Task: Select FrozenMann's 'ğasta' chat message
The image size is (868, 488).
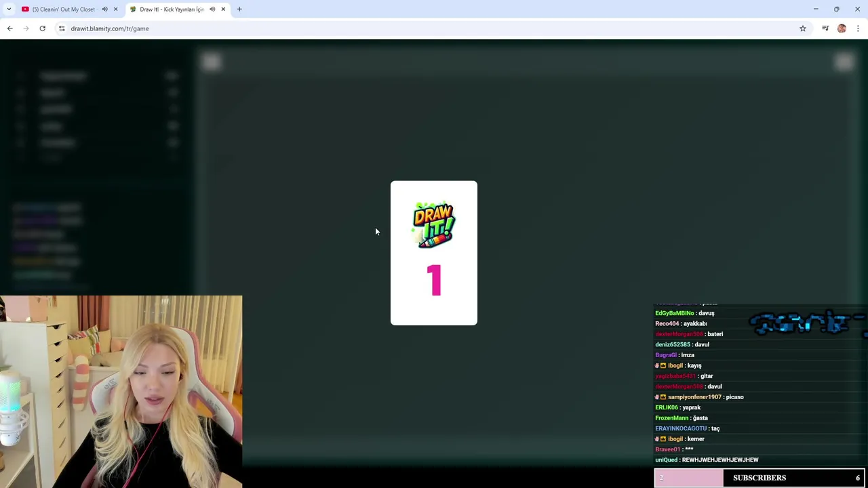Action: (682, 418)
